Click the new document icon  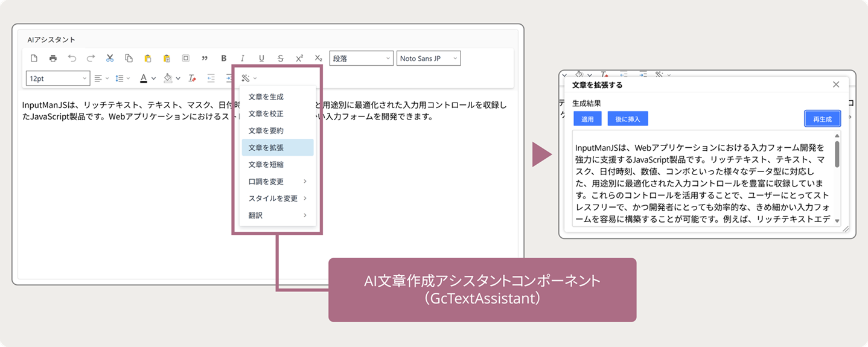(34, 59)
